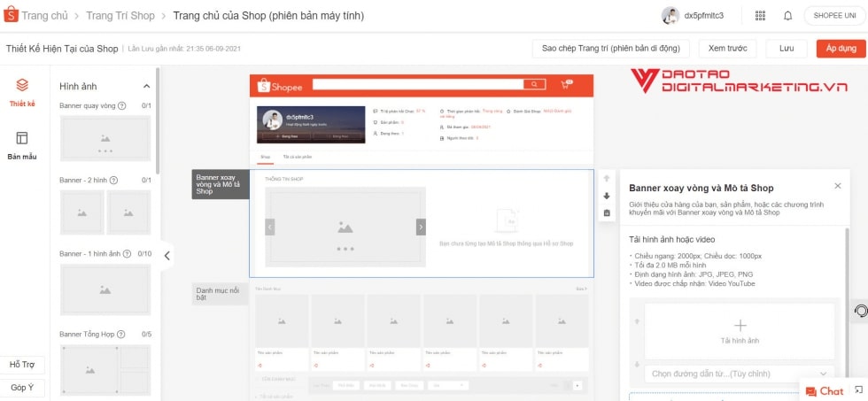The height and width of the screenshot is (401, 868).
Task: Click the Tải hình ảnh upload area
Action: 740,331
